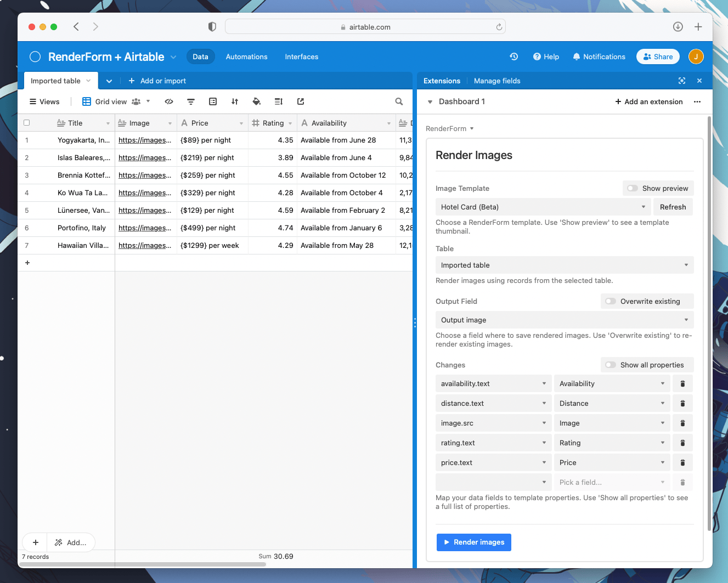Click the Row height toolbar icon
The image size is (728, 583).
(x=278, y=101)
